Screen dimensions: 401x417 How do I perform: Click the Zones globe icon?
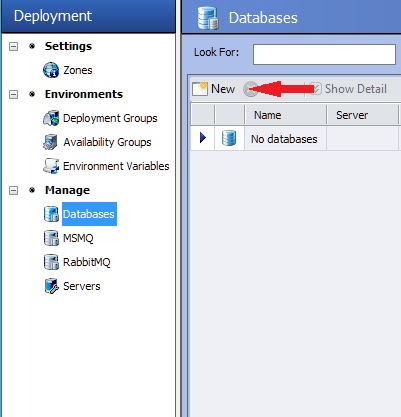pos(51,70)
